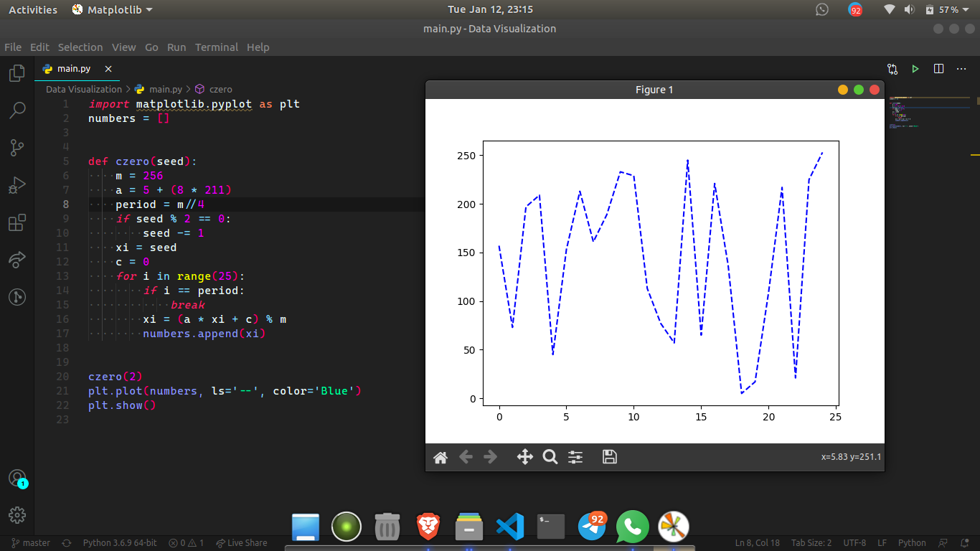Open the Manage gear in activity bar
Image resolution: width=980 pixels, height=551 pixels.
pos(17,514)
